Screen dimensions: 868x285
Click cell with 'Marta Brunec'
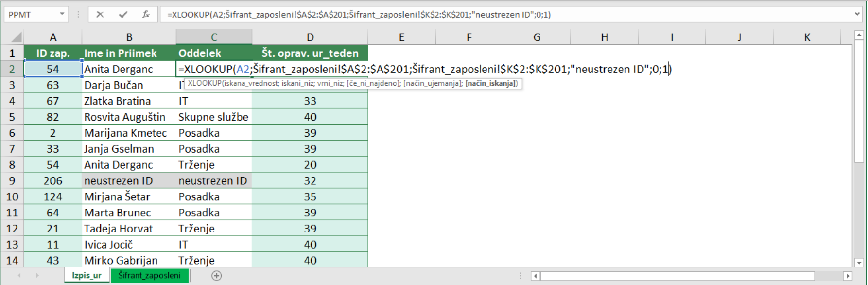coord(129,213)
